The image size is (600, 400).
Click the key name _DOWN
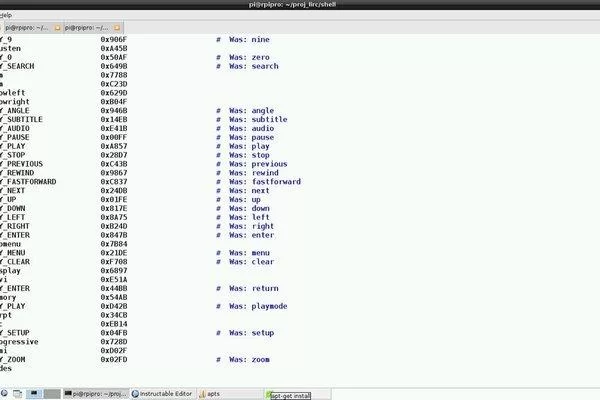pos(14,208)
